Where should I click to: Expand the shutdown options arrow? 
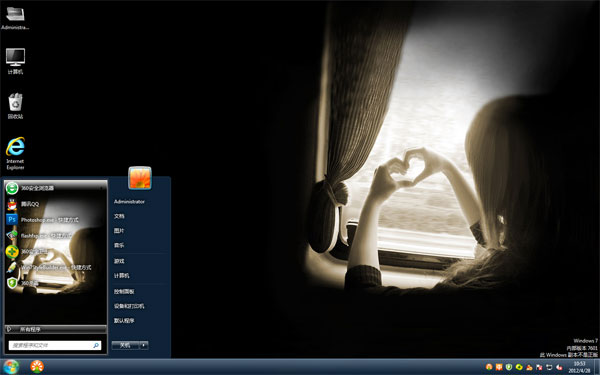[144, 345]
